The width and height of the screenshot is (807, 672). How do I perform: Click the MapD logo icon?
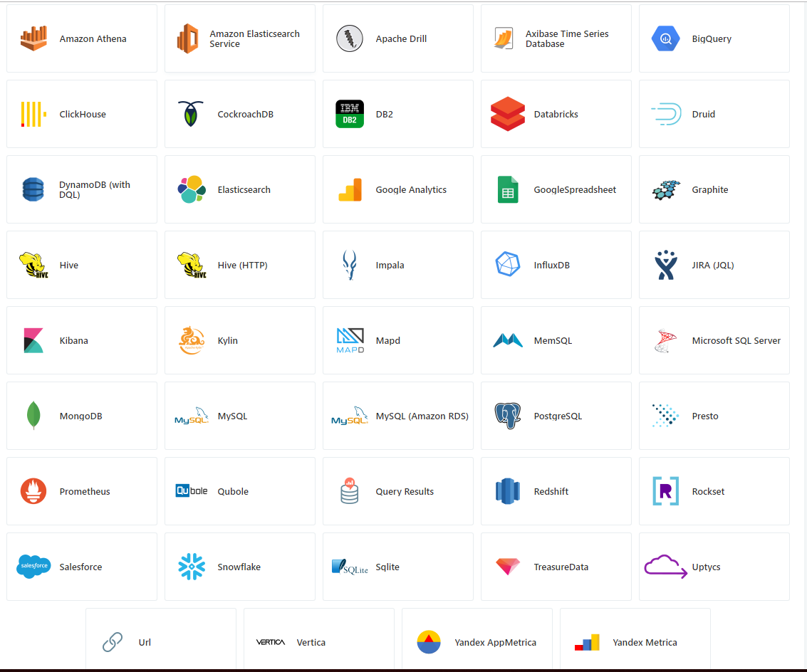point(350,340)
